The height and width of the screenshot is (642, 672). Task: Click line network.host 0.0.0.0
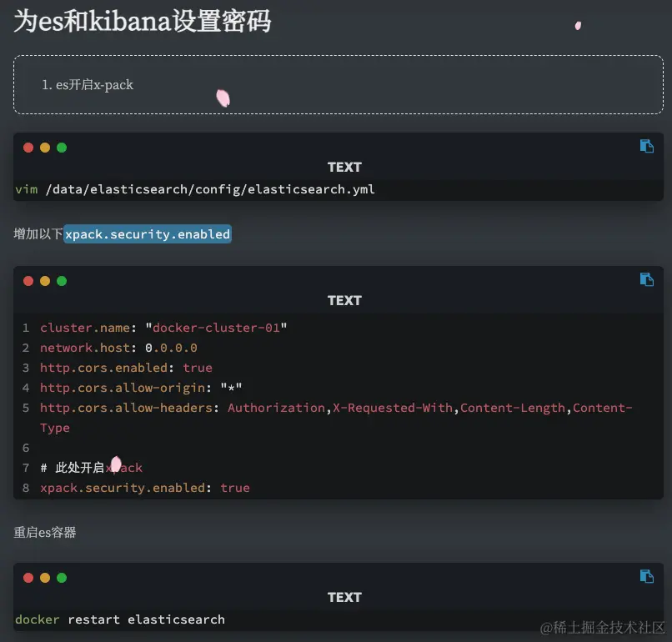coord(118,348)
